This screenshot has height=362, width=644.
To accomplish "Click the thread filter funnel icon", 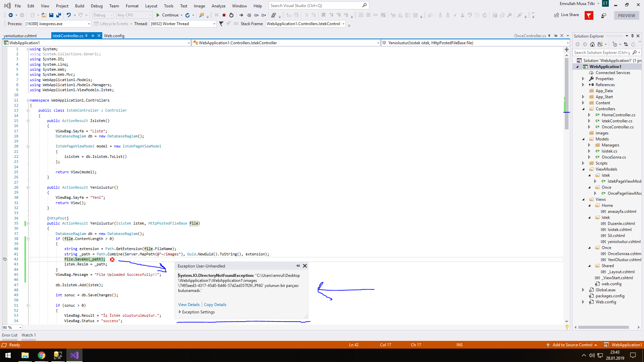I will (221, 24).
